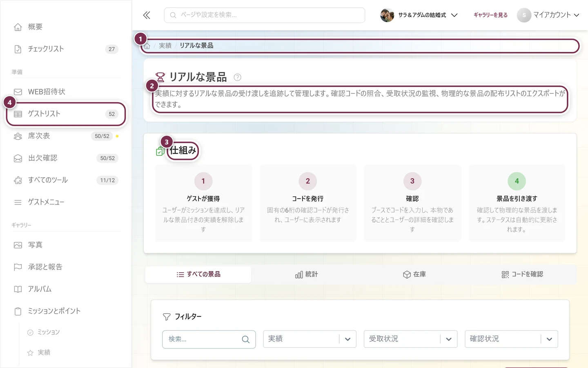588x368 pixels.
Task: Click the event avatar photo thumbnail
Action: (x=387, y=15)
